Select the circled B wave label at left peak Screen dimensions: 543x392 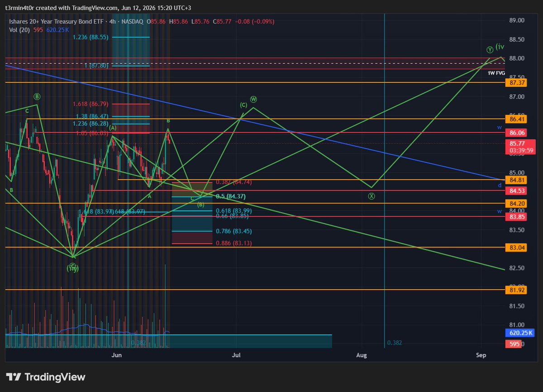pyautogui.click(x=37, y=96)
